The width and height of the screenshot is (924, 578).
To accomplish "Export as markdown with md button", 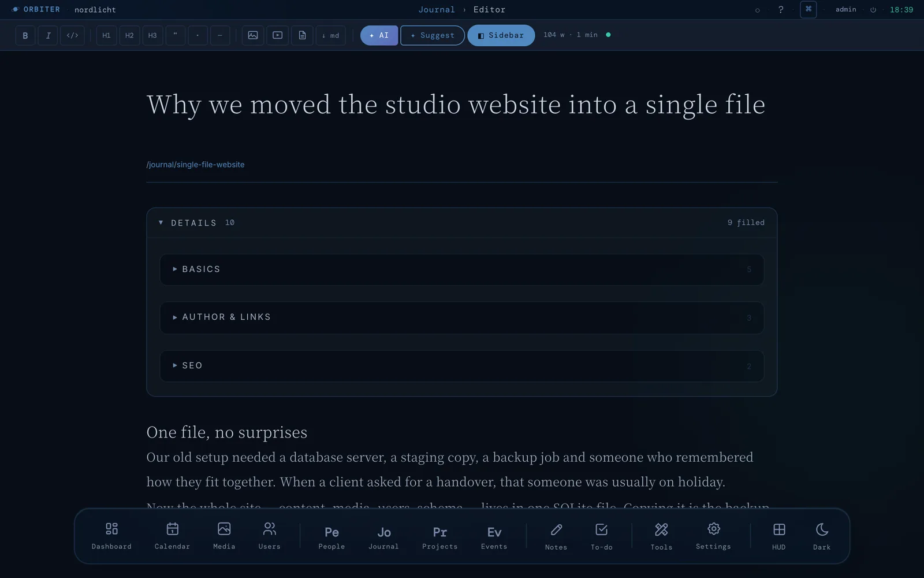I will point(331,35).
